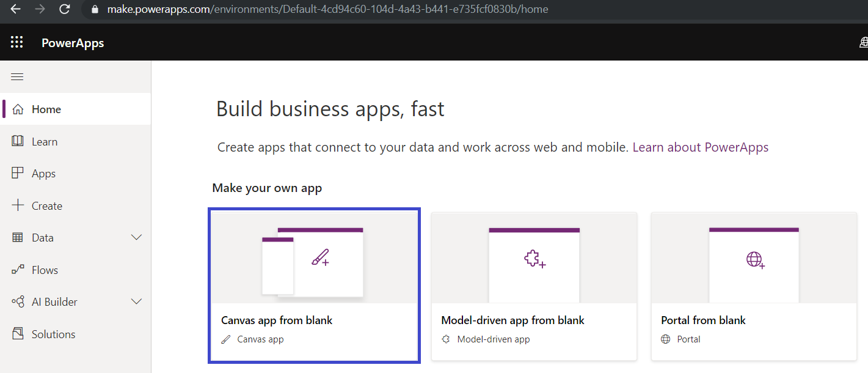The height and width of the screenshot is (373, 868).
Task: Open the Apps navigation item
Action: tap(76, 174)
